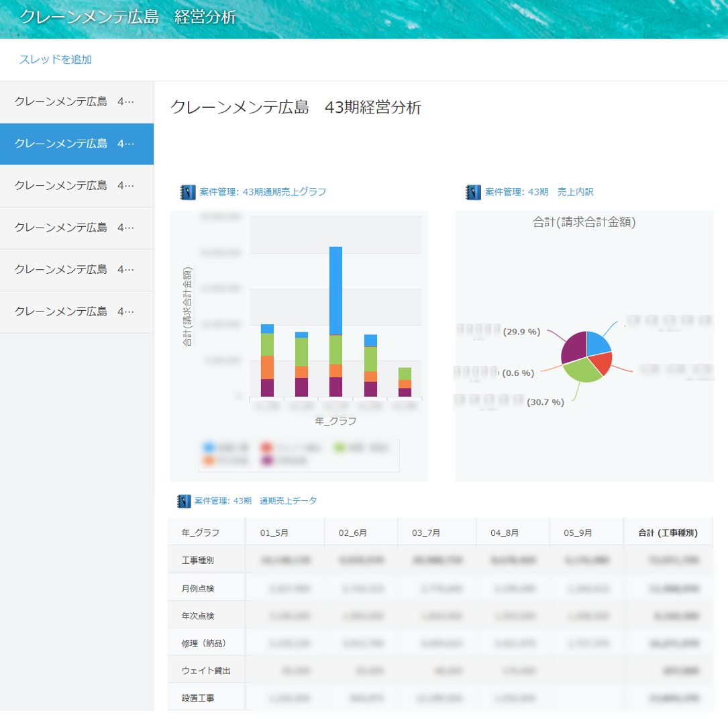
Task: Click the green slice of the pie chart
Action: (582, 369)
